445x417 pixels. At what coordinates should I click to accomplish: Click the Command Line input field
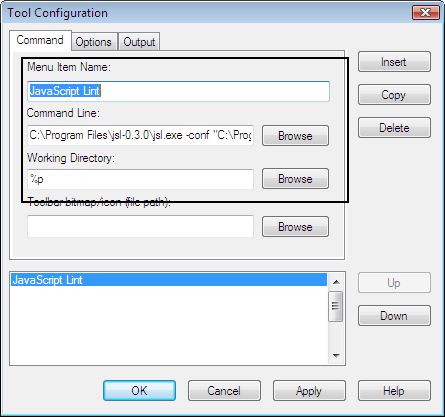pos(140,135)
